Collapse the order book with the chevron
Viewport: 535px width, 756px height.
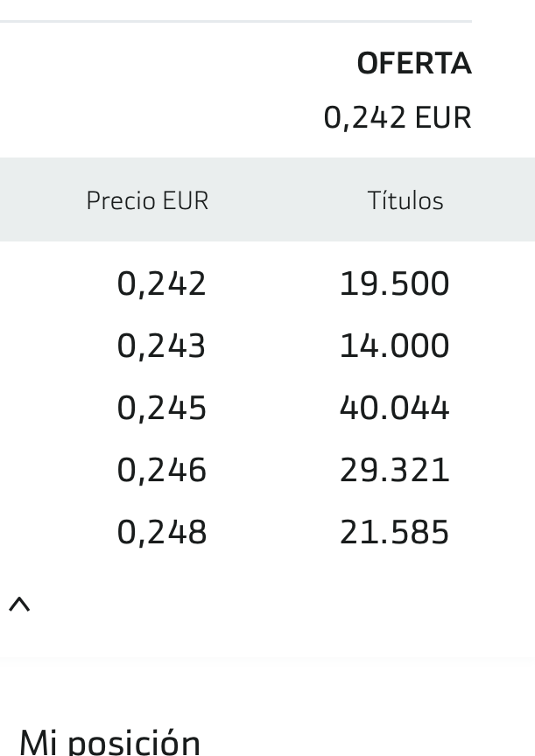[20, 604]
